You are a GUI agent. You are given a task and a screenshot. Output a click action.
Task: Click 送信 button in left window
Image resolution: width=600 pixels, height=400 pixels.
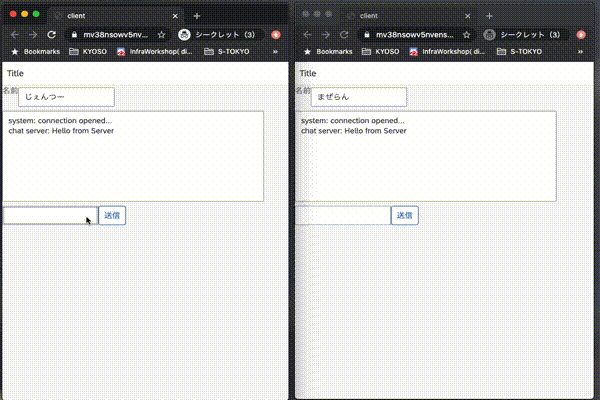tap(112, 216)
